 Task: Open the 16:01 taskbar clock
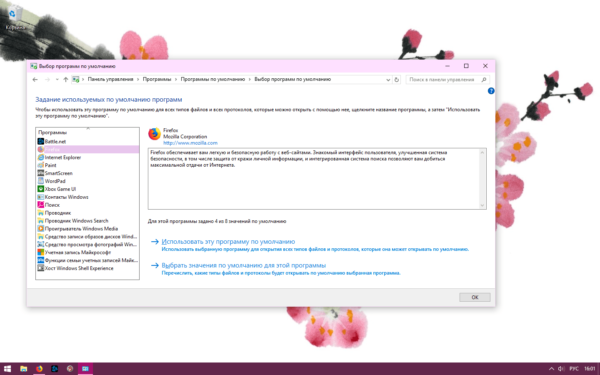590,369
